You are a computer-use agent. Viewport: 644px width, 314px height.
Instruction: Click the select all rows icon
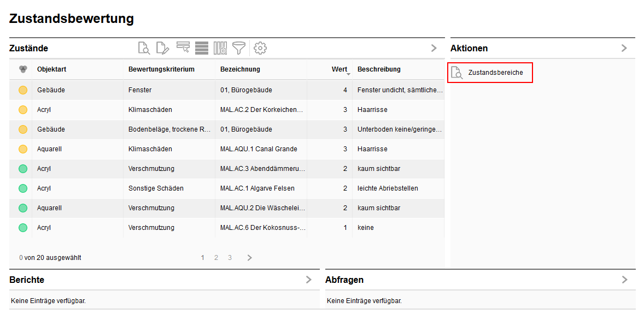[x=202, y=48]
